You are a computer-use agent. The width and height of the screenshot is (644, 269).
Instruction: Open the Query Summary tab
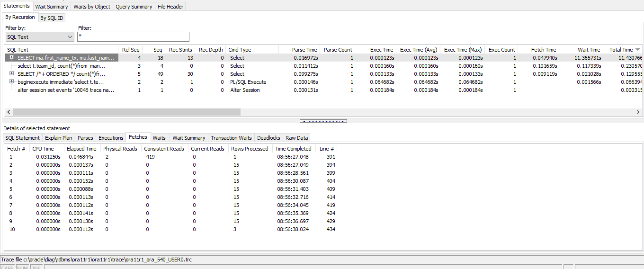click(134, 7)
